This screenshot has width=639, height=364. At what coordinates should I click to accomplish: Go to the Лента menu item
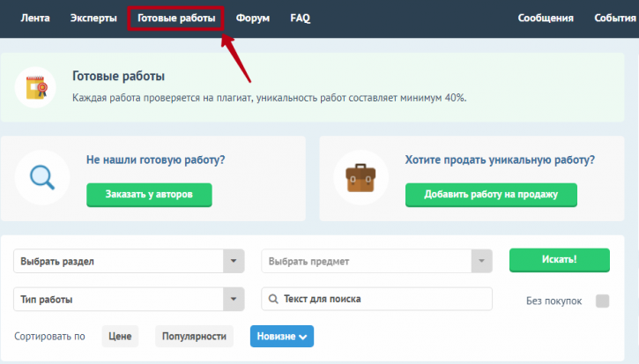pyautogui.click(x=35, y=19)
